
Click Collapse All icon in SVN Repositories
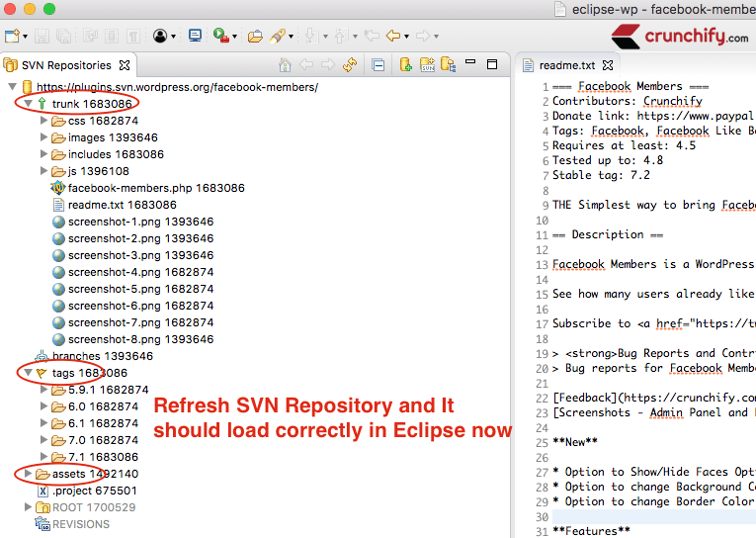coord(378,65)
